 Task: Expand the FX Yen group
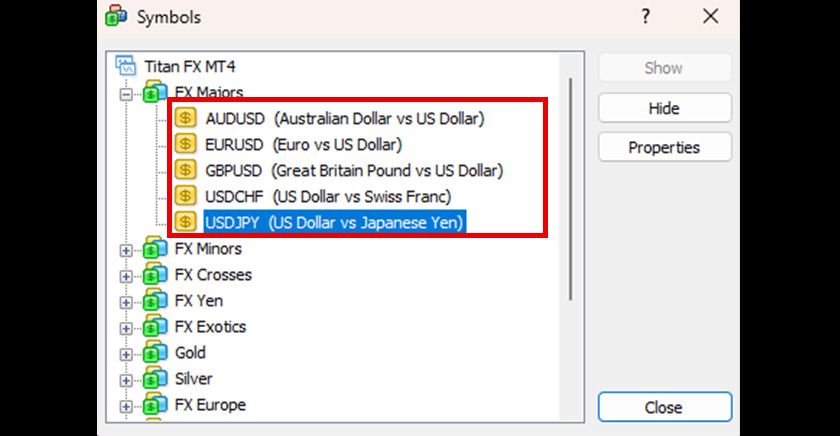(126, 302)
